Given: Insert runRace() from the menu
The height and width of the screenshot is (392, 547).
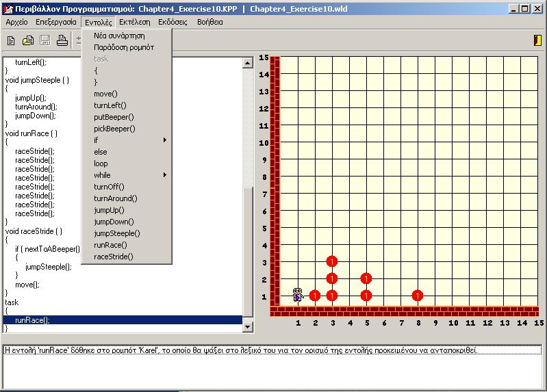Looking at the screenshot, I should point(127,245).
